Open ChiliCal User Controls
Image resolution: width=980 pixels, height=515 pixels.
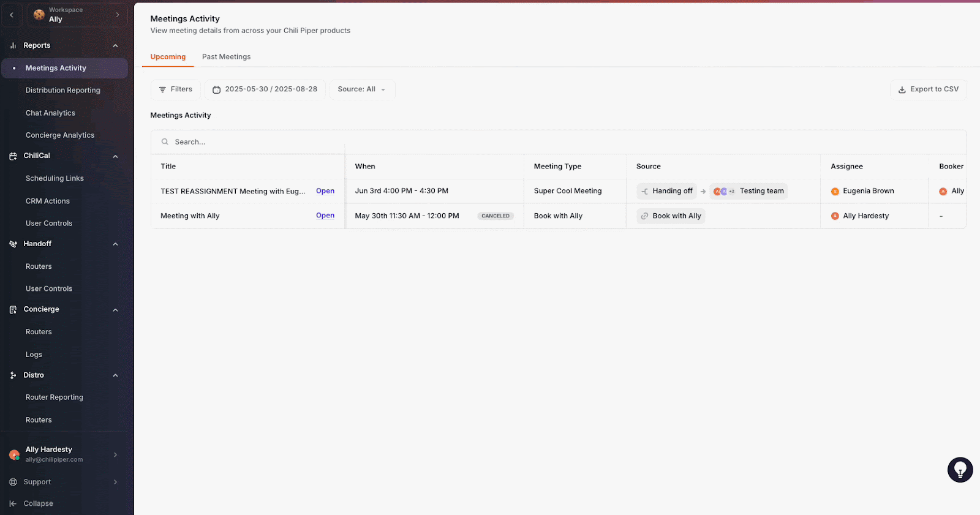tap(49, 224)
